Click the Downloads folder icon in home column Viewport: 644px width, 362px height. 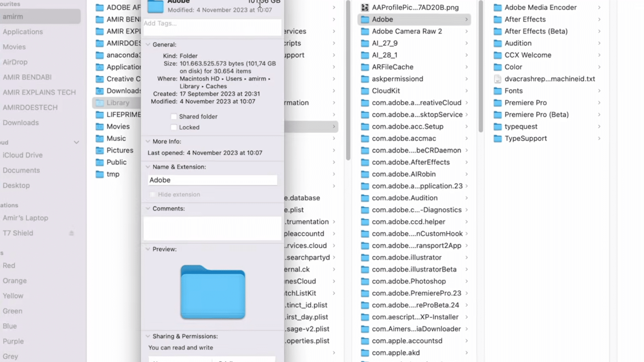pos(100,91)
